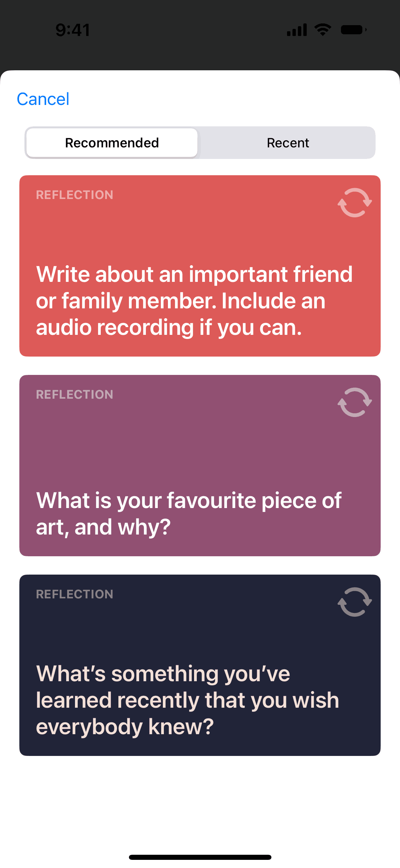400x868 pixels.
Task: Switch to the Recent tab
Action: (x=288, y=143)
